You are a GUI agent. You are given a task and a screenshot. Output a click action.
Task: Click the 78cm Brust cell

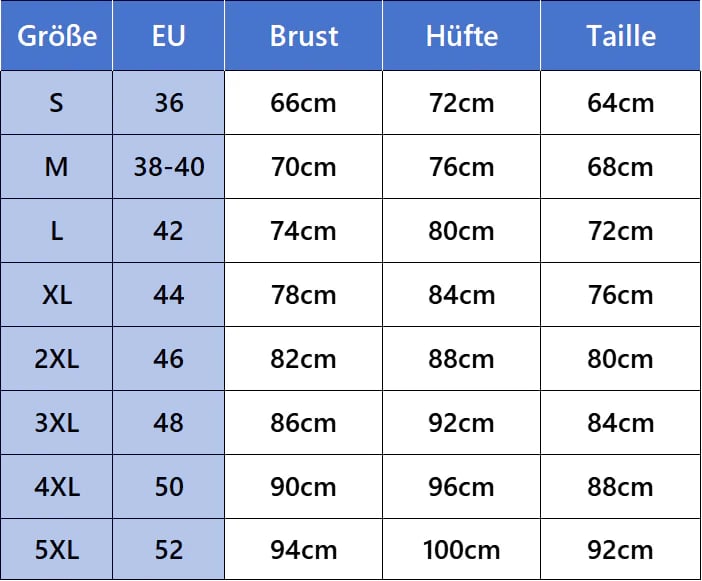[304, 295]
